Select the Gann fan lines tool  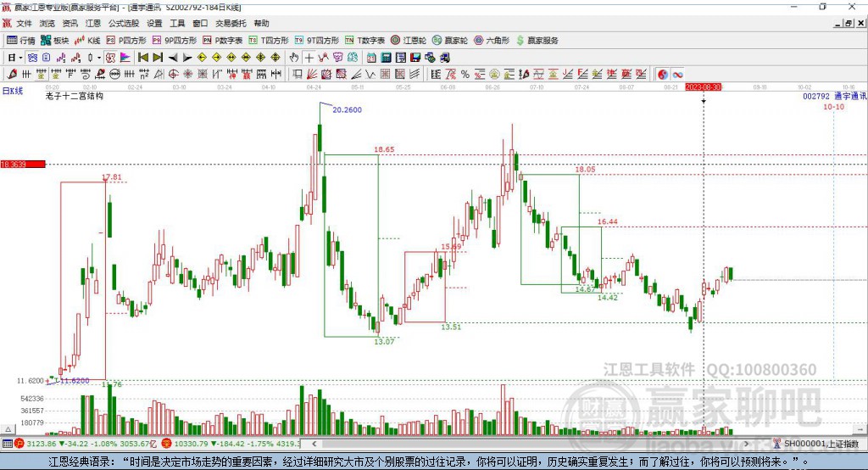coord(312,75)
